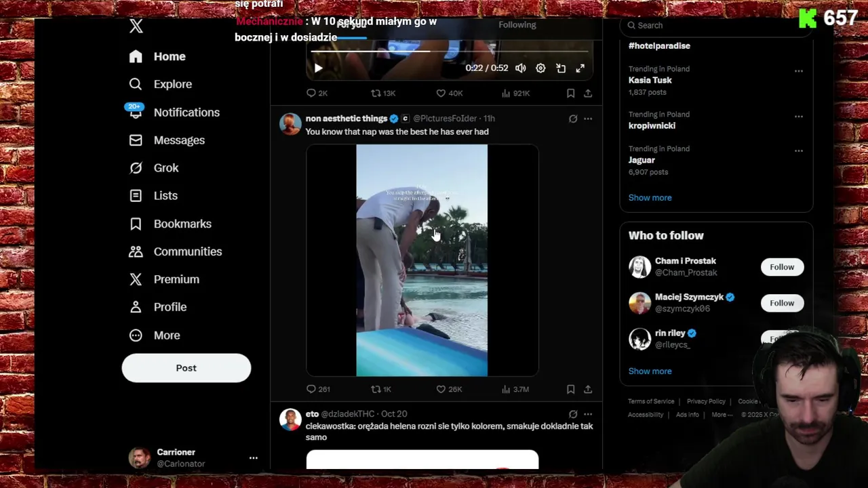This screenshot has height=488, width=868.
Task: Bookmark the nap post
Action: pos(570,389)
